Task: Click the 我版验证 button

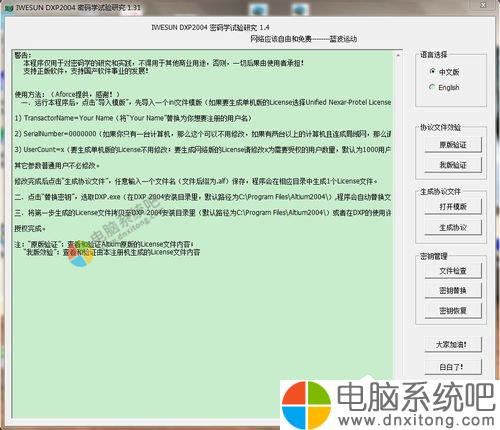Action: click(x=453, y=165)
